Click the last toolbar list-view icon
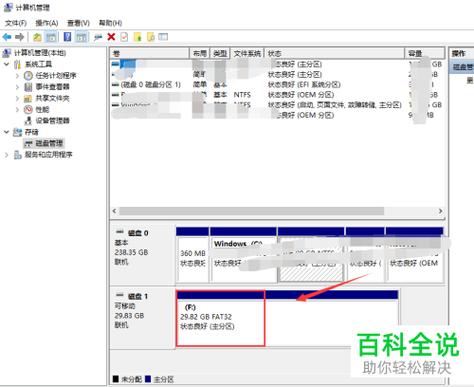Screen dimensions: 474x387 click(x=163, y=37)
